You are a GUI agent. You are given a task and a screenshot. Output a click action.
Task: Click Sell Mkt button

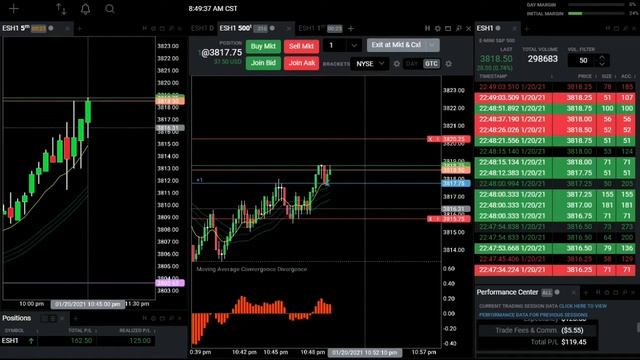pos(301,46)
